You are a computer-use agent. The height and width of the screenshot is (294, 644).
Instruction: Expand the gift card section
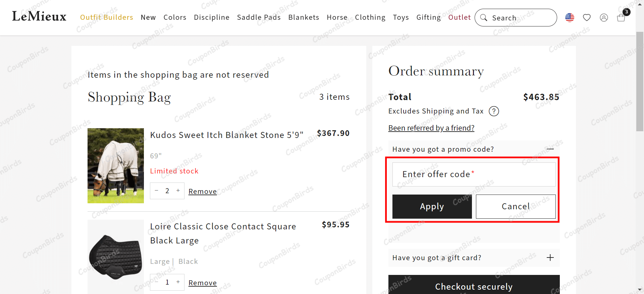point(550,258)
